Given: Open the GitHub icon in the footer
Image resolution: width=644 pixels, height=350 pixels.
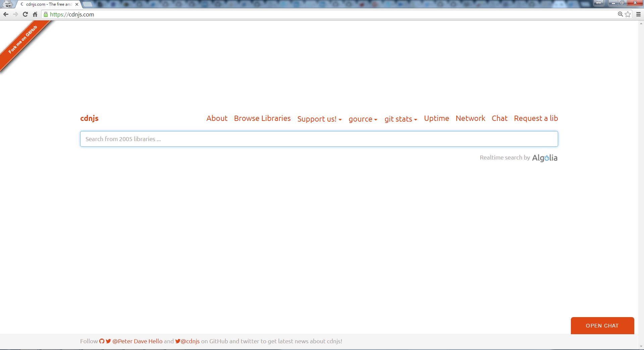Looking at the screenshot, I should [102, 341].
